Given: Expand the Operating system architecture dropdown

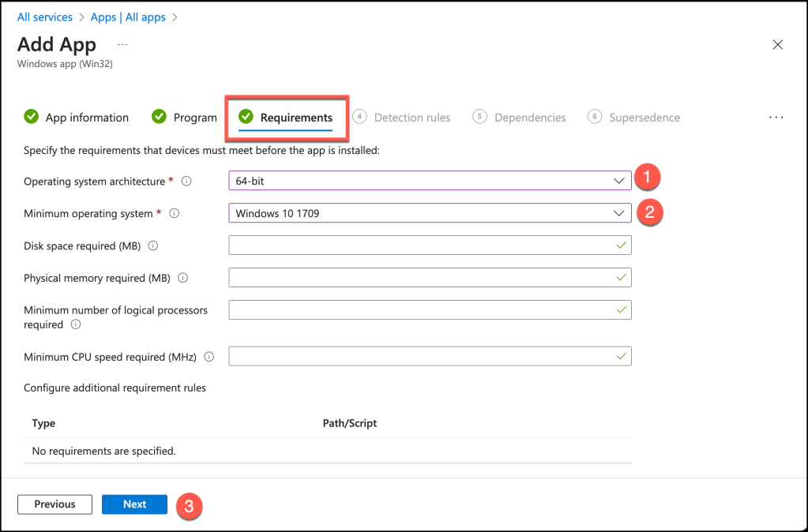Looking at the screenshot, I should coord(430,182).
